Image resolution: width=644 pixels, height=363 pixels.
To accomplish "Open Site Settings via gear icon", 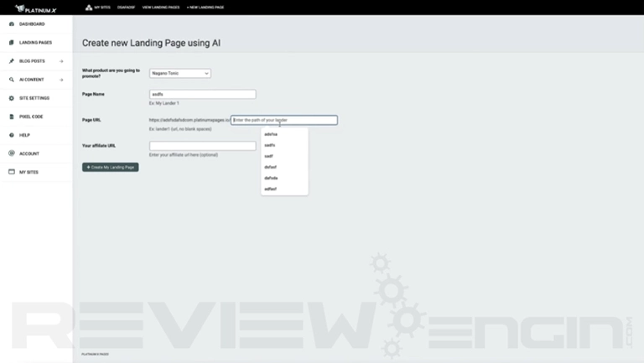I will pyautogui.click(x=12, y=98).
